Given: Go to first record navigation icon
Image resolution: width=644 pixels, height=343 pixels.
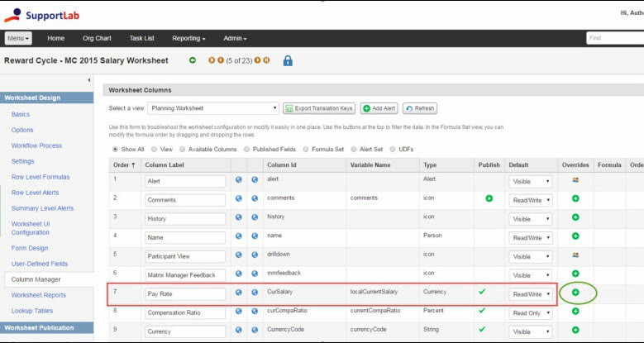Looking at the screenshot, I should [x=212, y=60].
